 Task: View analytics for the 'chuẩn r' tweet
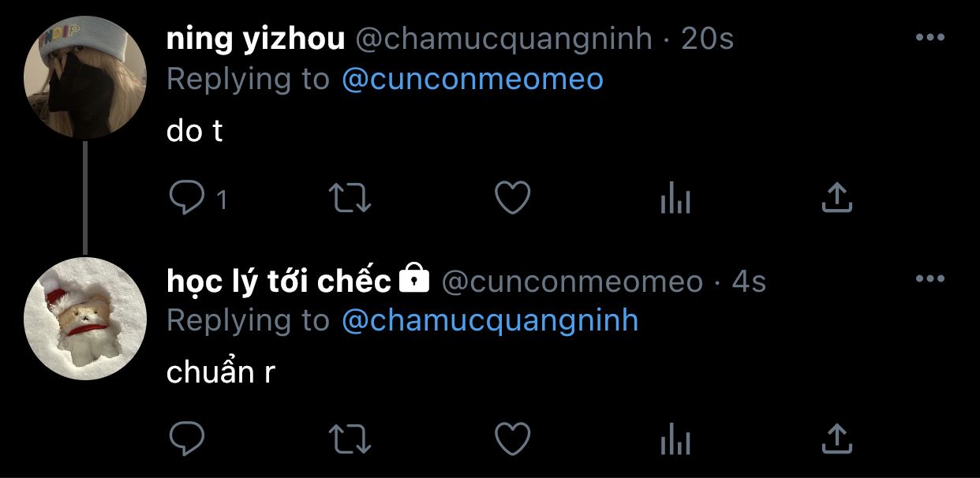(675, 439)
